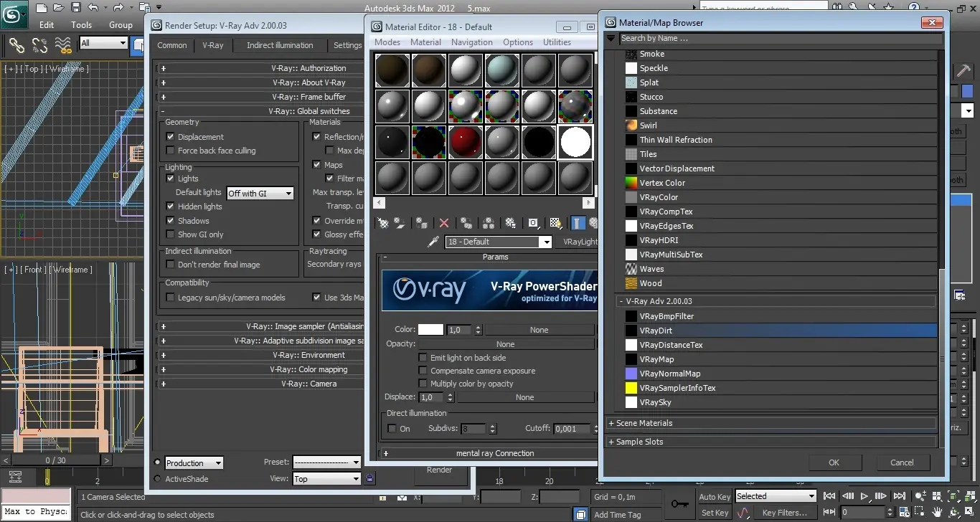Viewport: 980px width, 522px height.
Task: Click Put to Library icon
Action: click(x=511, y=223)
